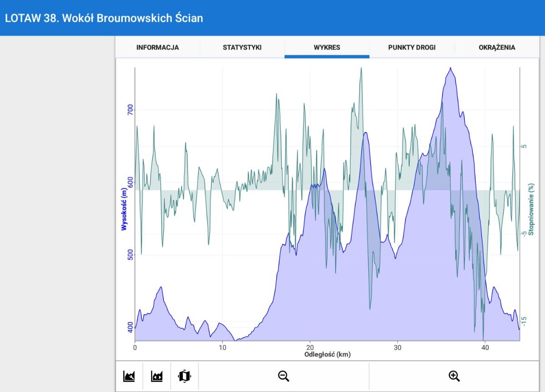
Task: Click the 700 tick on the elevation axis
Action: point(130,110)
